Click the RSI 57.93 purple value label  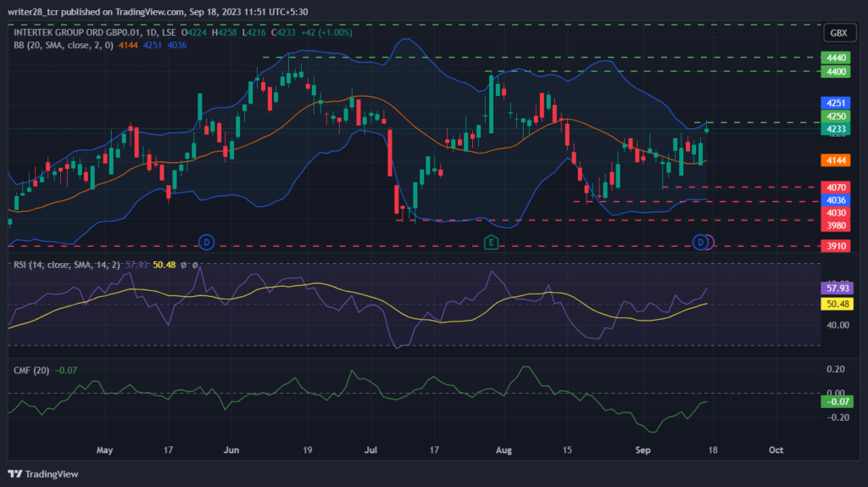pyautogui.click(x=837, y=288)
